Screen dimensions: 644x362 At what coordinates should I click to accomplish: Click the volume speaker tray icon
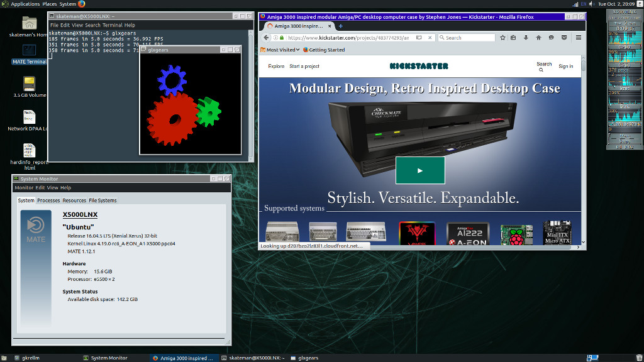point(592,4)
